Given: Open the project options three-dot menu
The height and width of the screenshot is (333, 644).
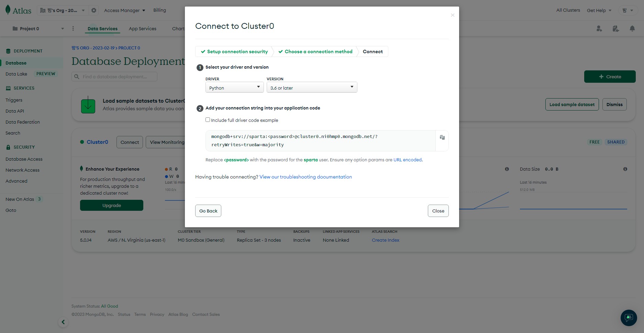Looking at the screenshot, I should pyautogui.click(x=73, y=28).
